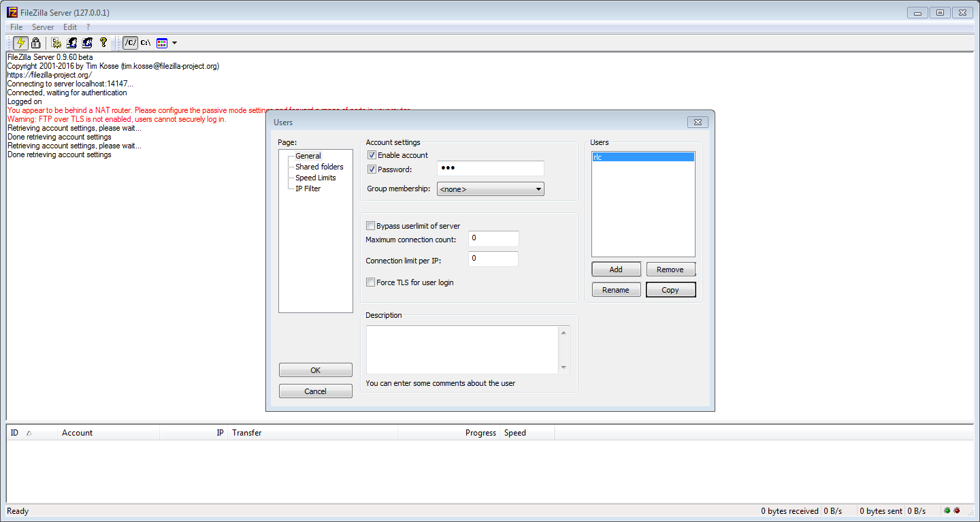Open the Groups toolbar icon with two heads
This screenshot has height=522, width=980.
tap(87, 42)
